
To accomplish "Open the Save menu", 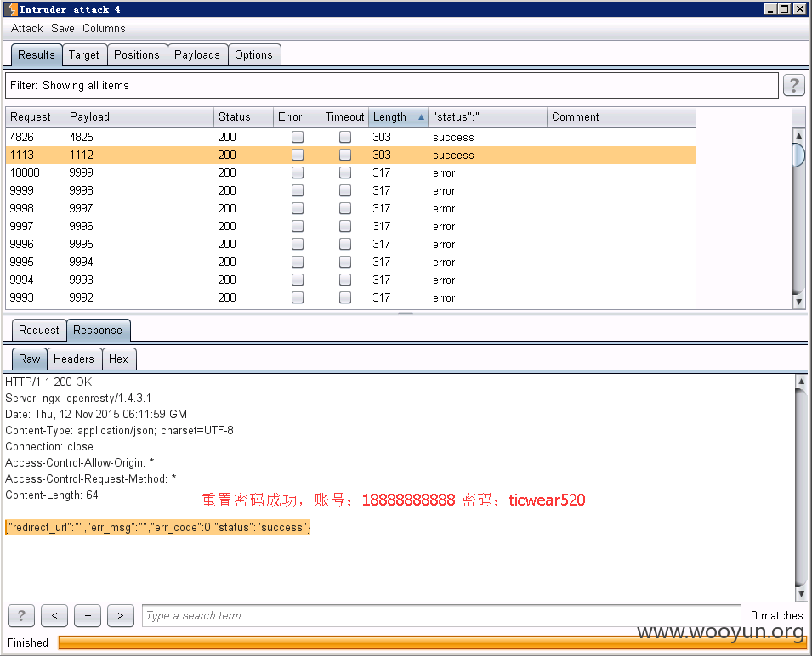I will [63, 28].
